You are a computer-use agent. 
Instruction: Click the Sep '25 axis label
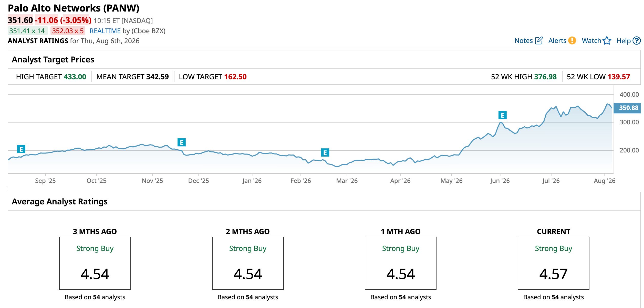(x=45, y=181)
